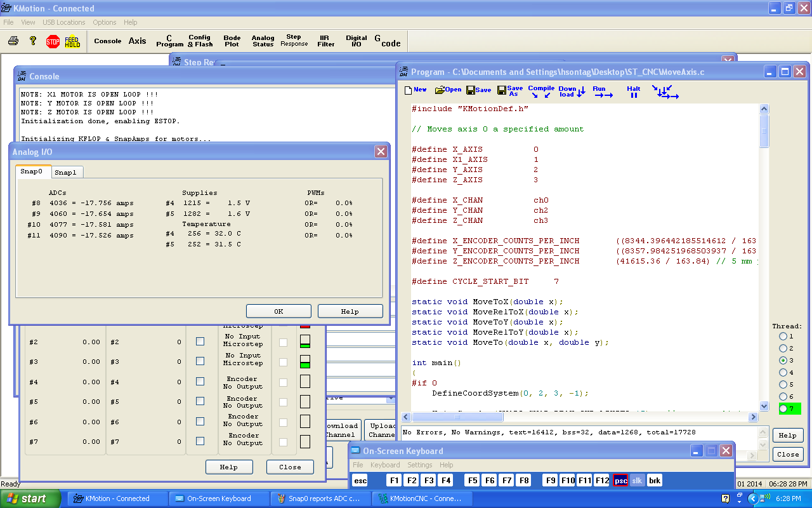Open the Bode Plot screen
Viewport: 812px width, 508px height.
point(232,41)
